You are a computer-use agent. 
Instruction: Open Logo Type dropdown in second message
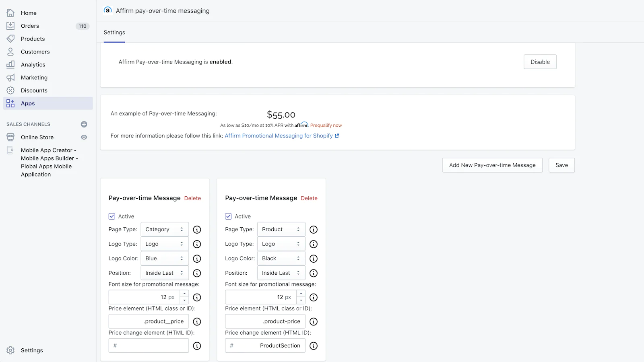(x=281, y=244)
